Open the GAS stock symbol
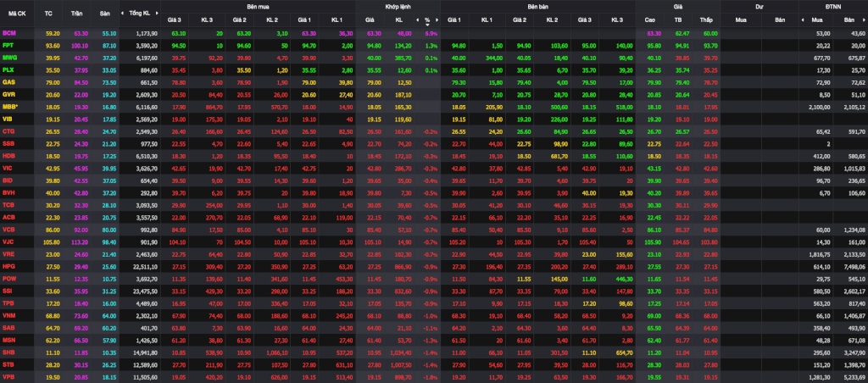868x383 pixels. (x=8, y=81)
